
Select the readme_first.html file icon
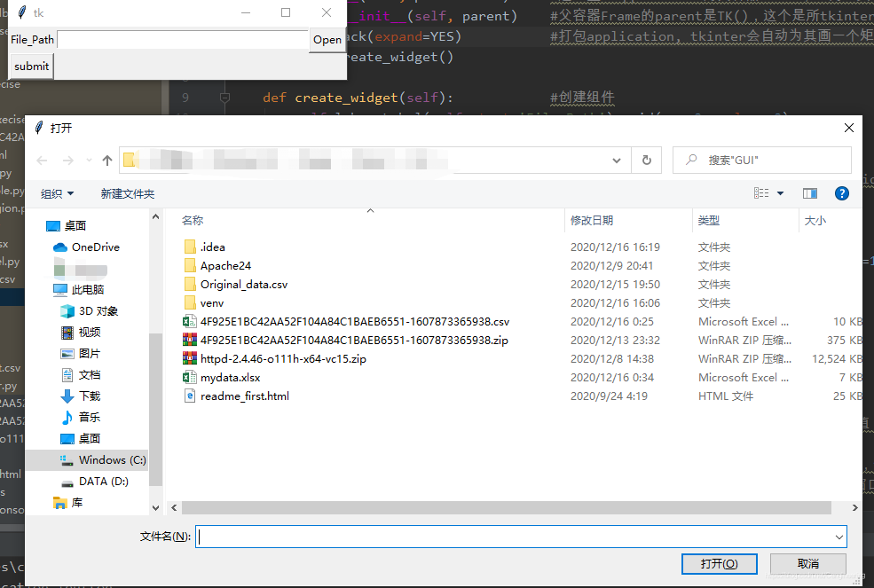190,396
